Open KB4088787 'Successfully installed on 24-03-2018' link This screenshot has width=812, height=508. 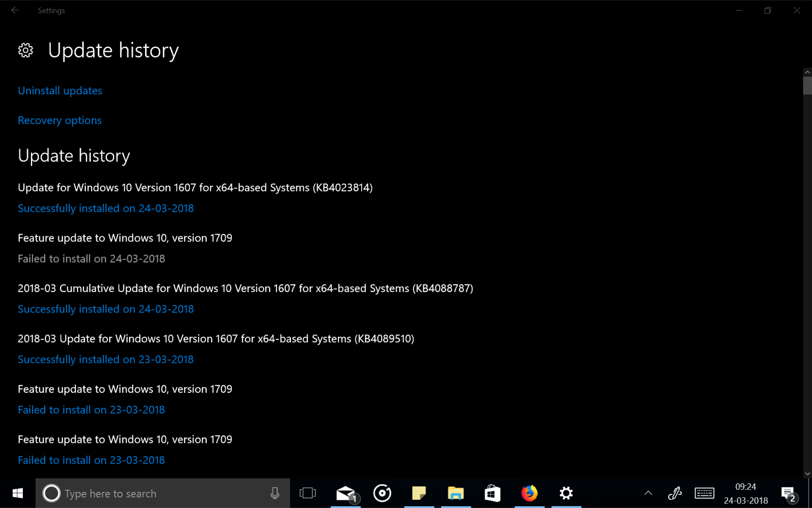(x=106, y=309)
